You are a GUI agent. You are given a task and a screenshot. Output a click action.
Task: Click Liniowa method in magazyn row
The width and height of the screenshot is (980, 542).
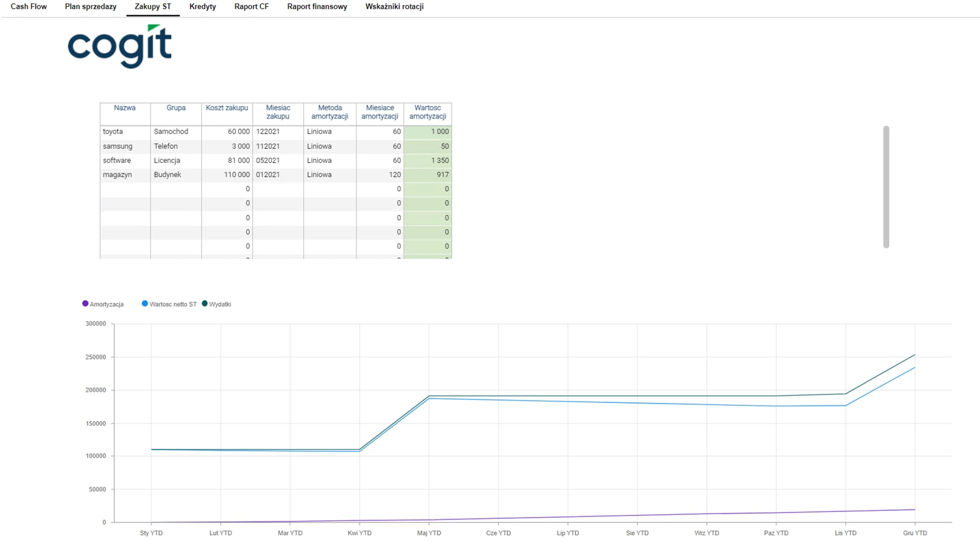point(330,174)
